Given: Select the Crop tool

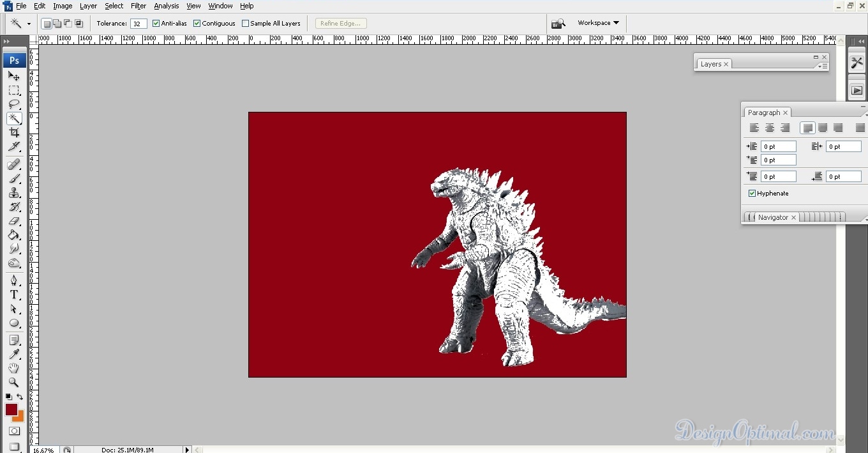Looking at the screenshot, I should [14, 132].
